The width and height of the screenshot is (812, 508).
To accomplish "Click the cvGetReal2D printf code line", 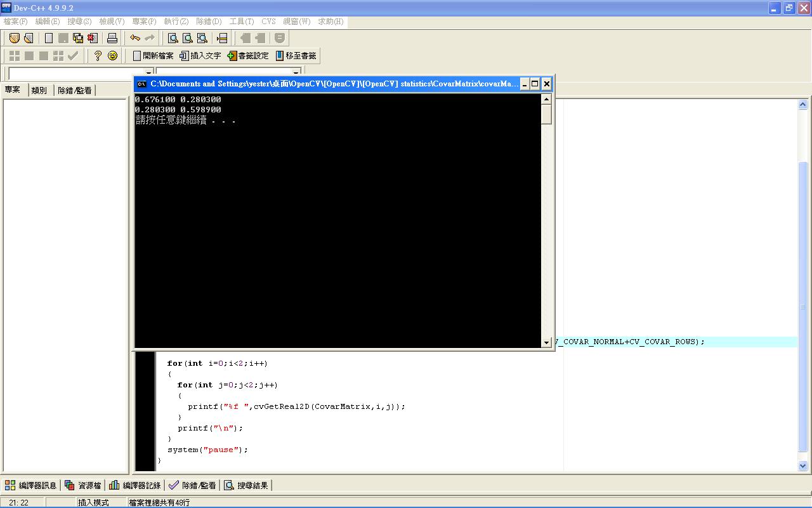I will [x=296, y=406].
